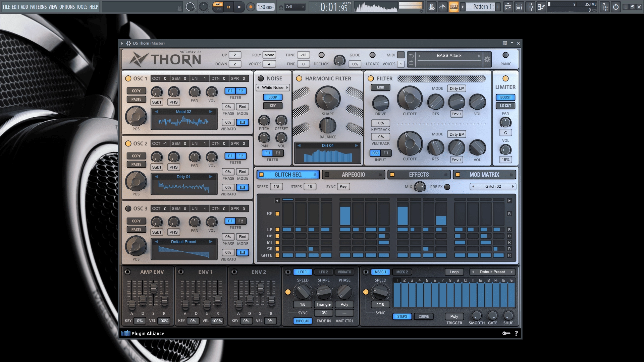This screenshot has width=644, height=362.
Task: Click the OSC 2 PASTE button
Action: [136, 165]
